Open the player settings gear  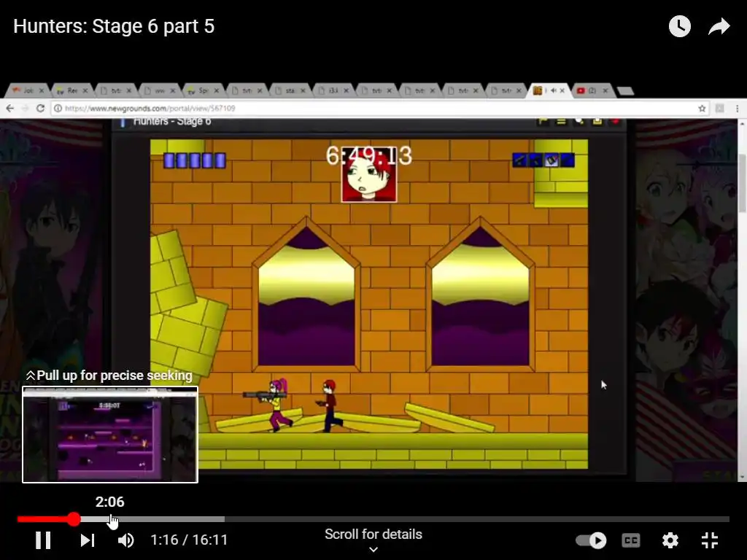pos(670,540)
